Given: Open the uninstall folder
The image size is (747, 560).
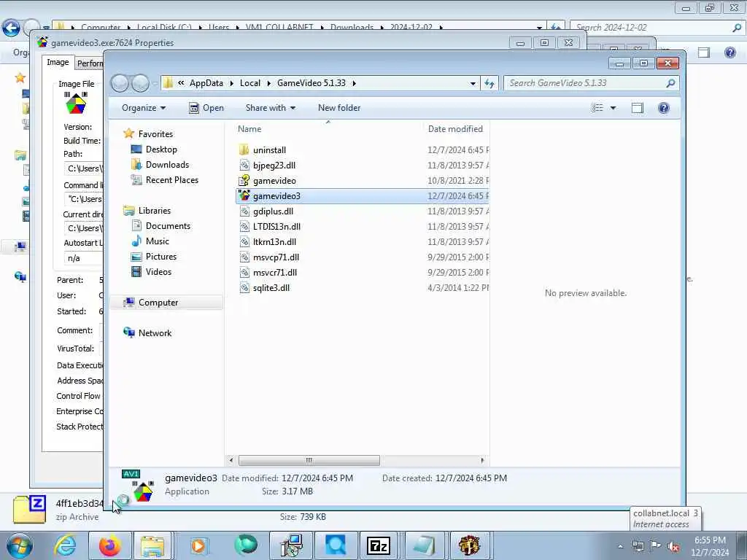Looking at the screenshot, I should pos(269,150).
